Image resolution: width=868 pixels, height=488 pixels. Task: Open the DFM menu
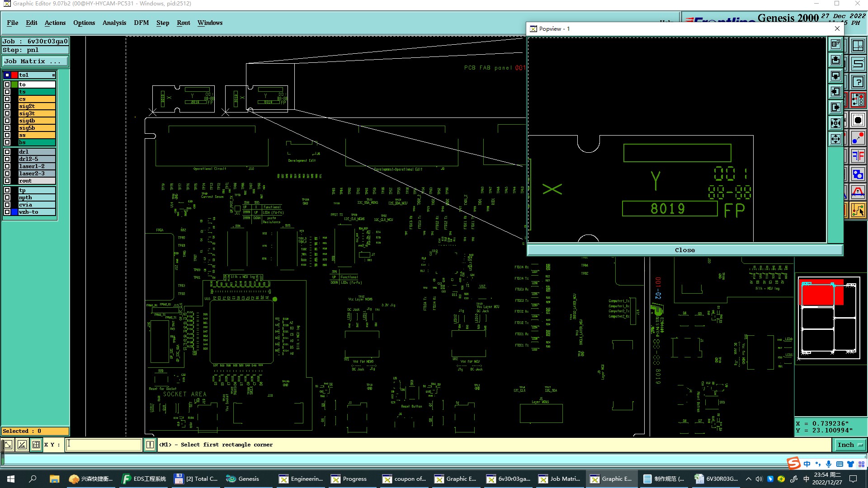point(141,23)
